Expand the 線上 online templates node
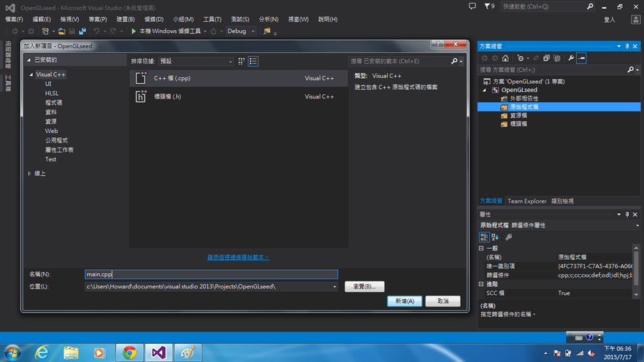This screenshot has height=362, width=644. click(29, 174)
